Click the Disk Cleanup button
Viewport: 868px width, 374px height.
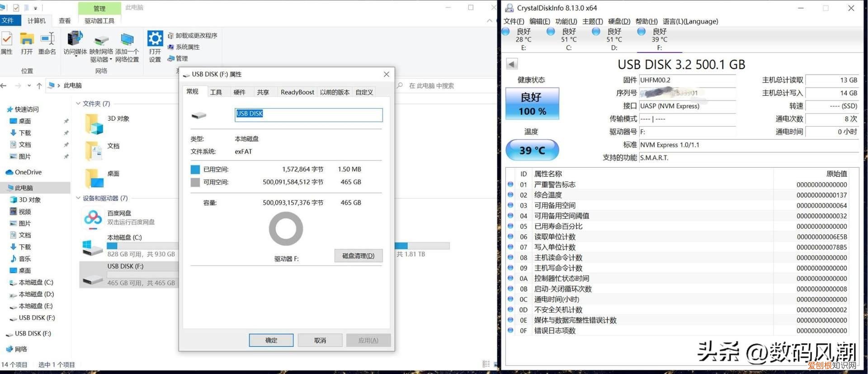pos(359,256)
